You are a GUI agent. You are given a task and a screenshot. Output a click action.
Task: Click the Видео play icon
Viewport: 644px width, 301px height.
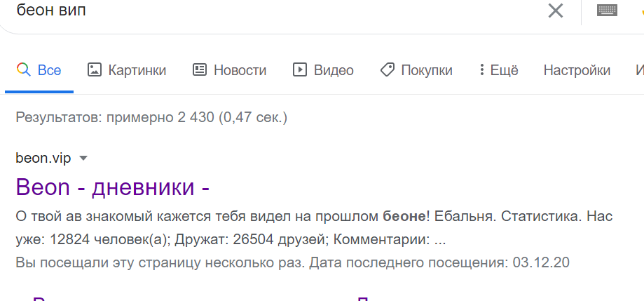[300, 70]
